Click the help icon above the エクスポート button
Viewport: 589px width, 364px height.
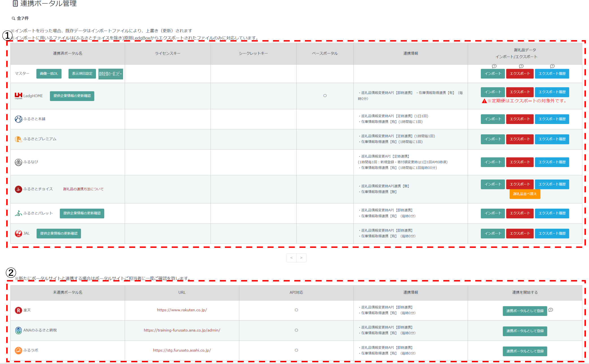click(x=521, y=66)
